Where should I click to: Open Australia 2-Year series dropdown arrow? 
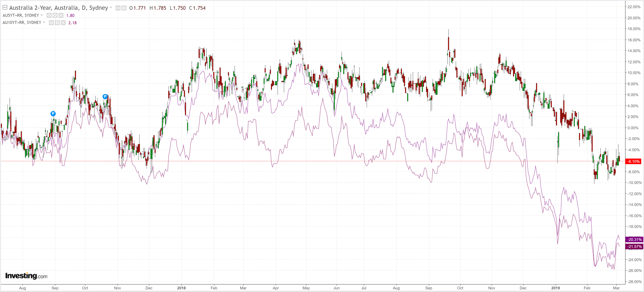coord(111,8)
